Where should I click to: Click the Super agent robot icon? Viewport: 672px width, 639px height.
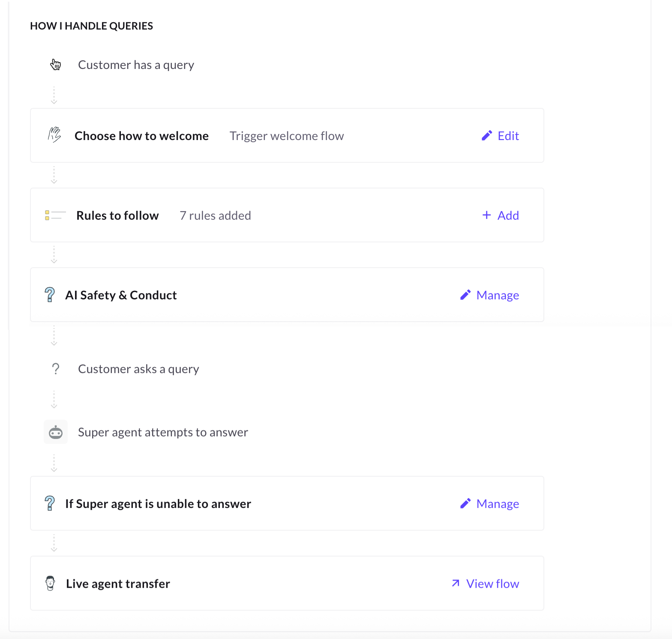coord(56,432)
